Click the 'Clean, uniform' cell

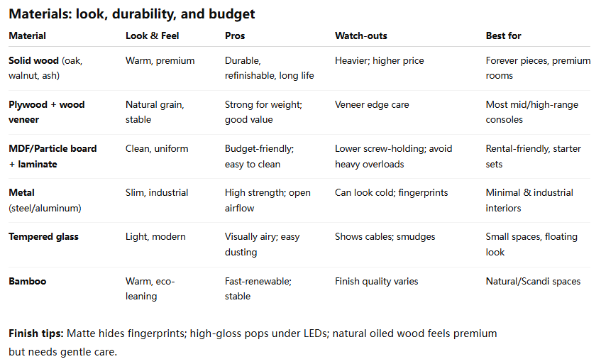(157, 149)
